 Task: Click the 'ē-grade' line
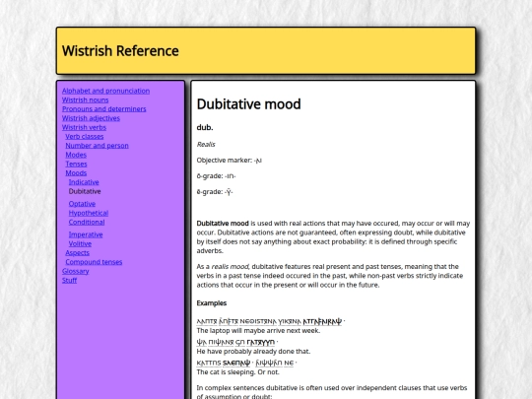(215, 192)
